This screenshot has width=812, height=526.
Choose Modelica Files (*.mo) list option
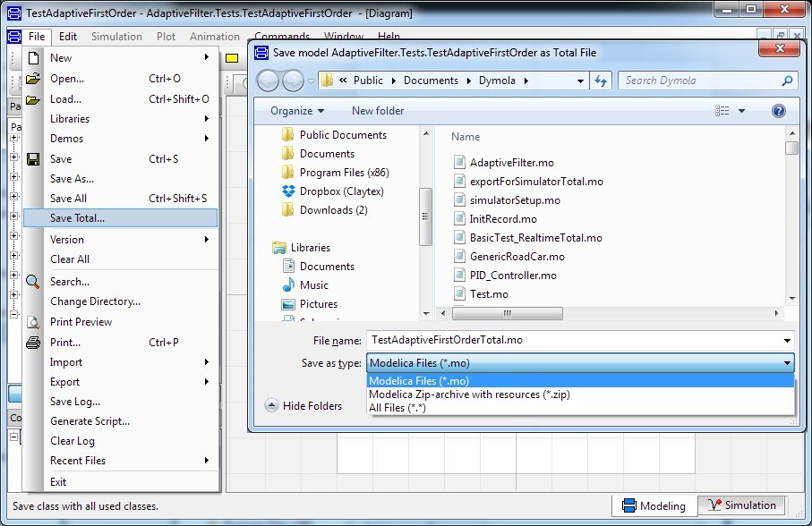tap(580, 381)
